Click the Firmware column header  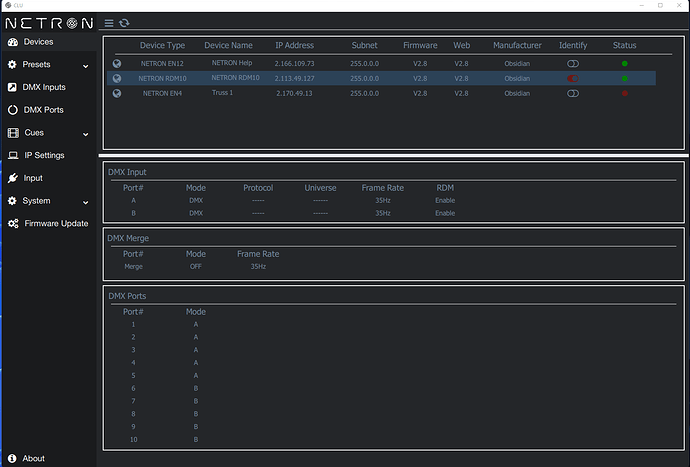tap(420, 45)
